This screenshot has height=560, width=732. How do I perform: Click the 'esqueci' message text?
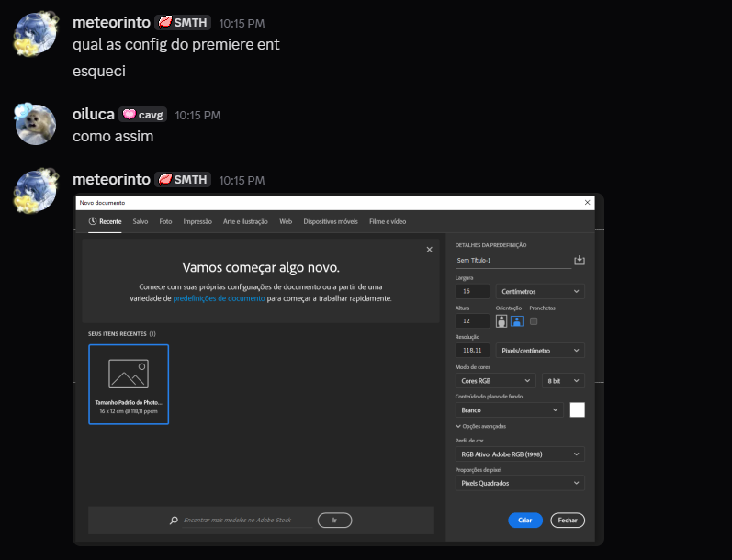click(x=99, y=71)
